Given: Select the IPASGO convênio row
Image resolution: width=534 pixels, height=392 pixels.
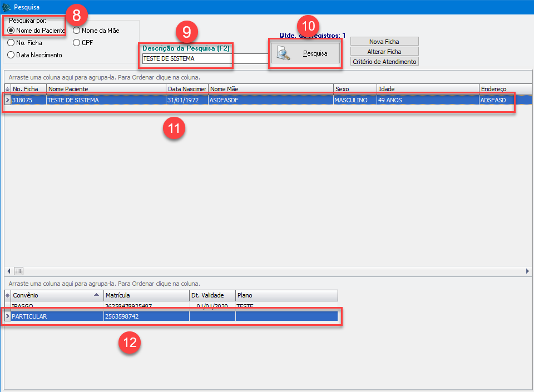Looking at the screenshot, I should [56, 306].
